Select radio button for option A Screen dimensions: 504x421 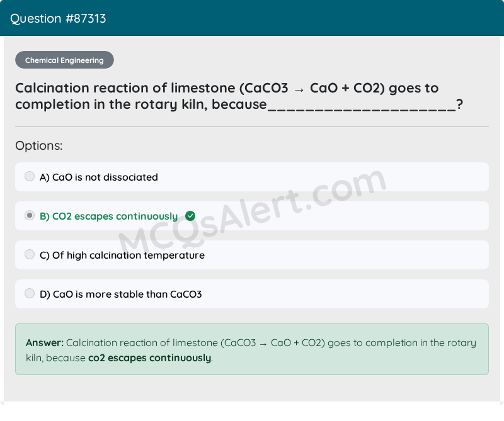(30, 176)
